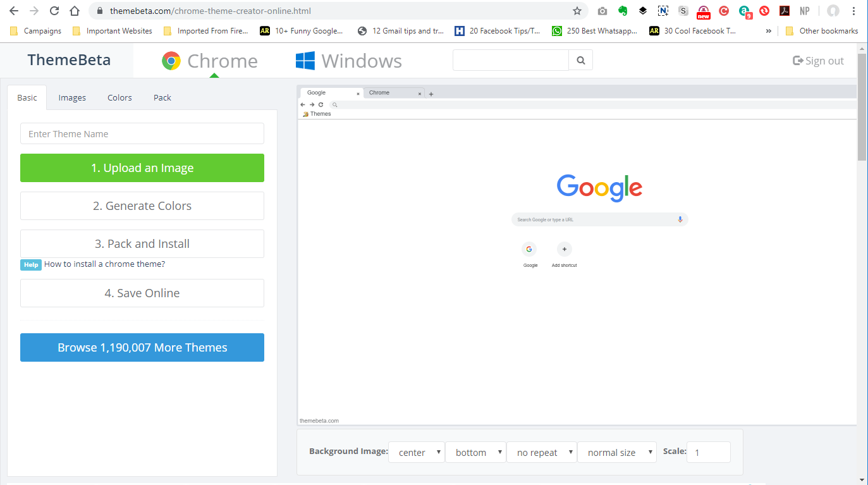This screenshot has height=485, width=868.
Task: Open the '30 Cool Facebook T...' bookmark
Action: 693,30
